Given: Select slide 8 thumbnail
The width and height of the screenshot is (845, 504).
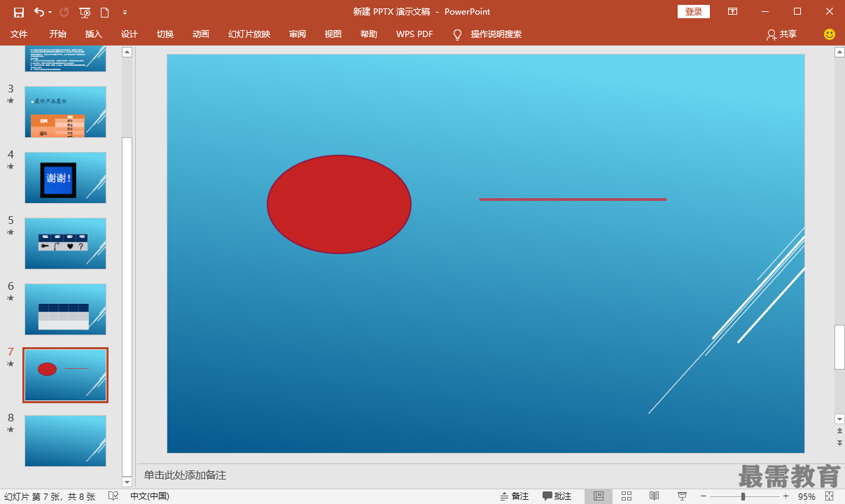Looking at the screenshot, I should (66, 441).
